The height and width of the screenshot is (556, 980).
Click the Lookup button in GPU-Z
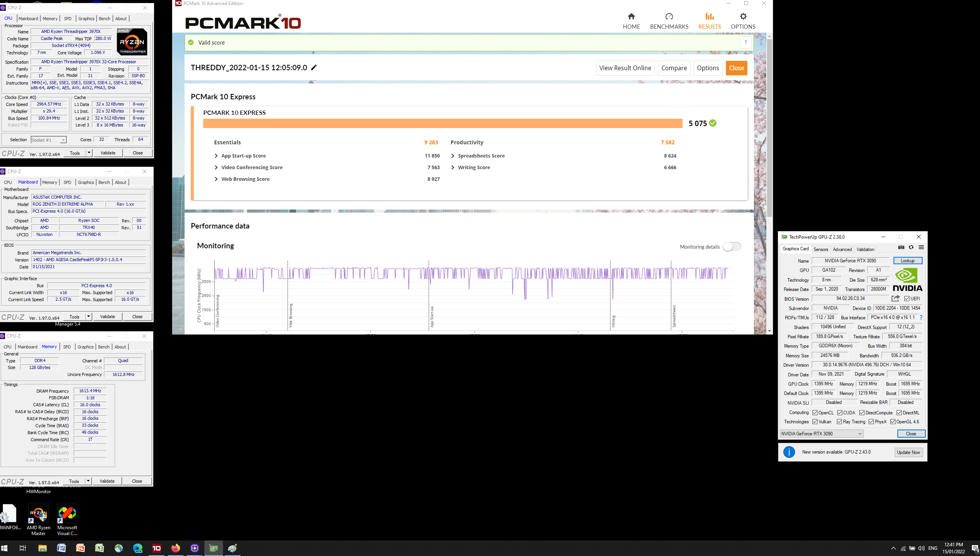(907, 261)
